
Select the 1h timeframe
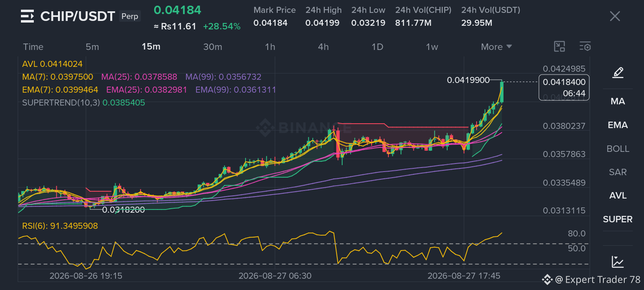(270, 47)
